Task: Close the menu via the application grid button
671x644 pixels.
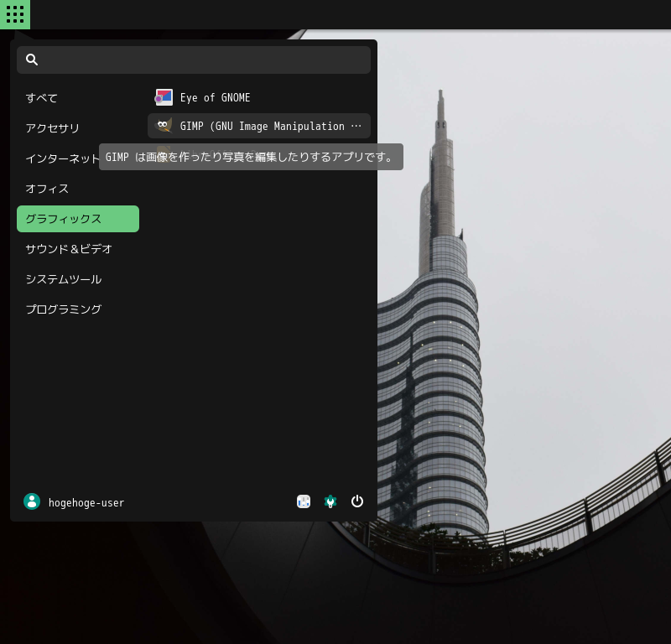Action: pos(15,14)
